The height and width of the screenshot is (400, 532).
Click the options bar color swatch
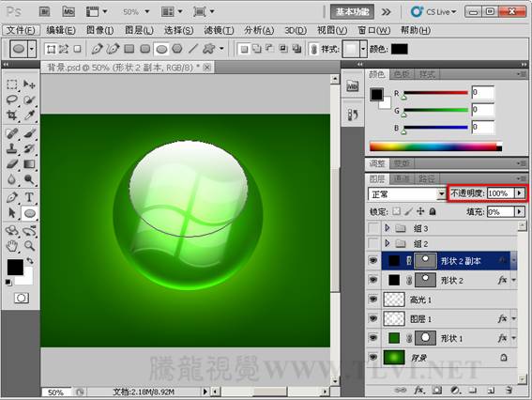point(400,49)
